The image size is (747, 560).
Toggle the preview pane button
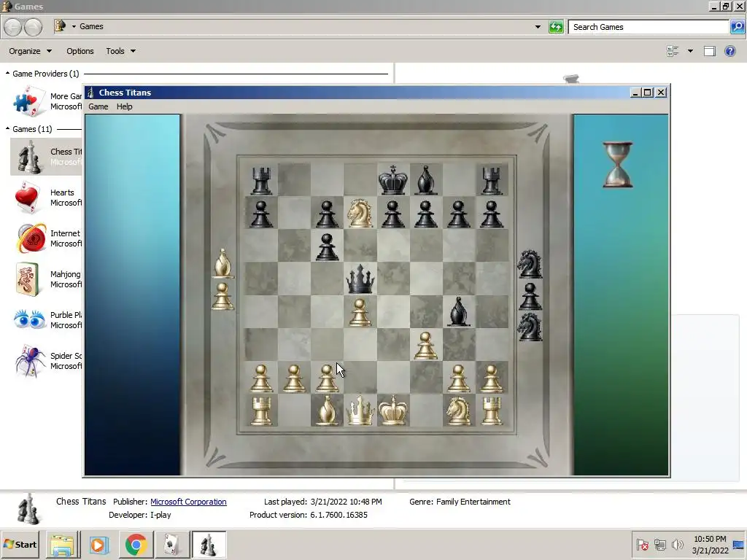[709, 51]
